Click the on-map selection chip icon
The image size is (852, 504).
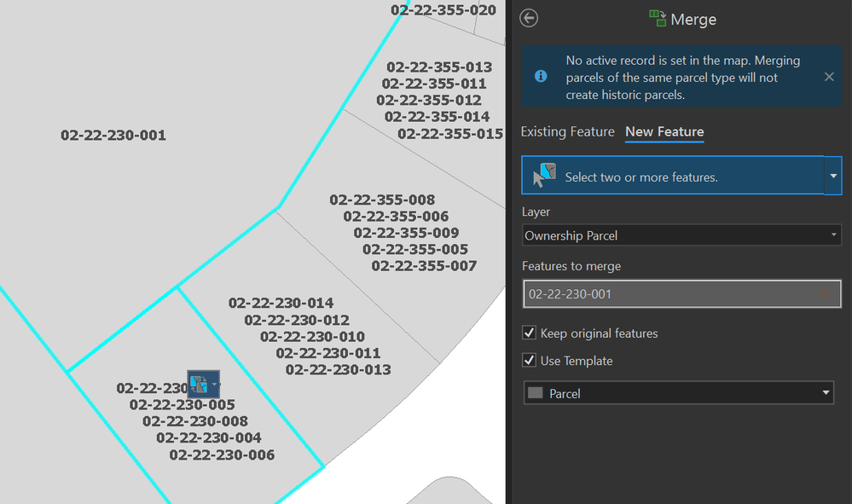(x=199, y=385)
